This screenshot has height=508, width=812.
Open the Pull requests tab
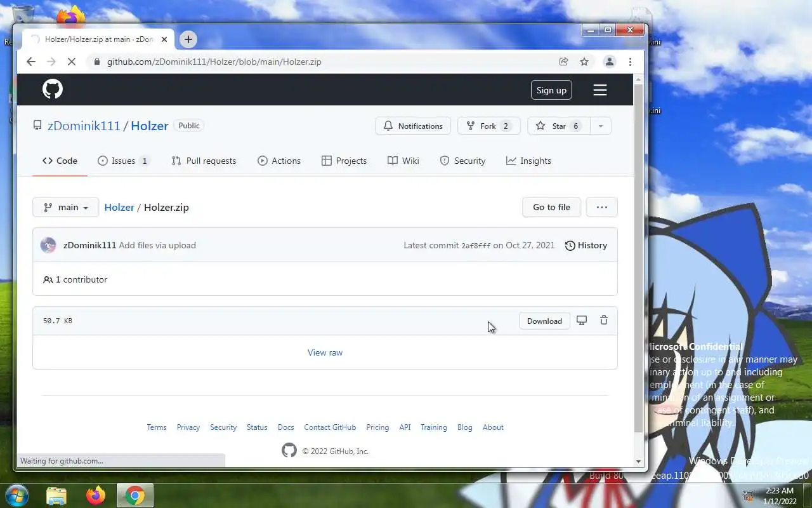[204, 161]
